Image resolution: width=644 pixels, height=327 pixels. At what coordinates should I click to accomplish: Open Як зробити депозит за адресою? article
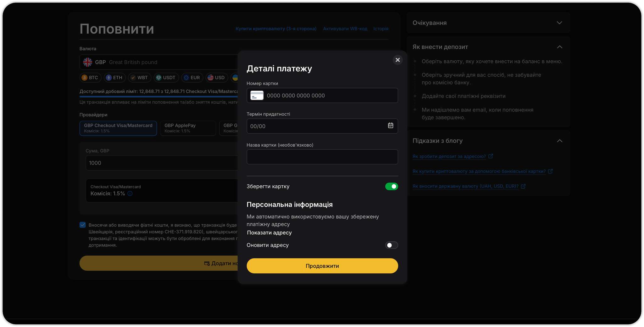[449, 156]
